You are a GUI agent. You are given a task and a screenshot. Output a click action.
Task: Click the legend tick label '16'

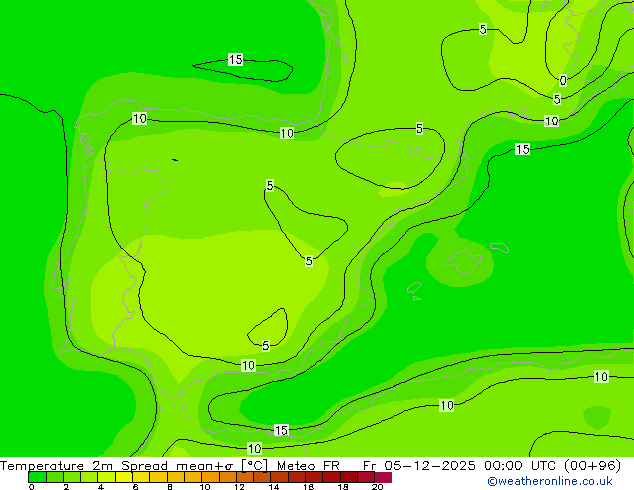coord(308,487)
